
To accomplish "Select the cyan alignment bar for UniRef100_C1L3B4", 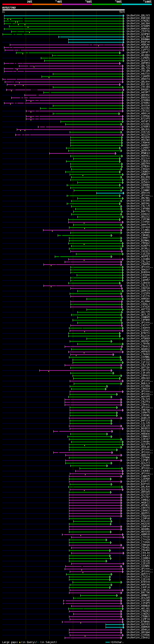I will click(x=91, y=37).
